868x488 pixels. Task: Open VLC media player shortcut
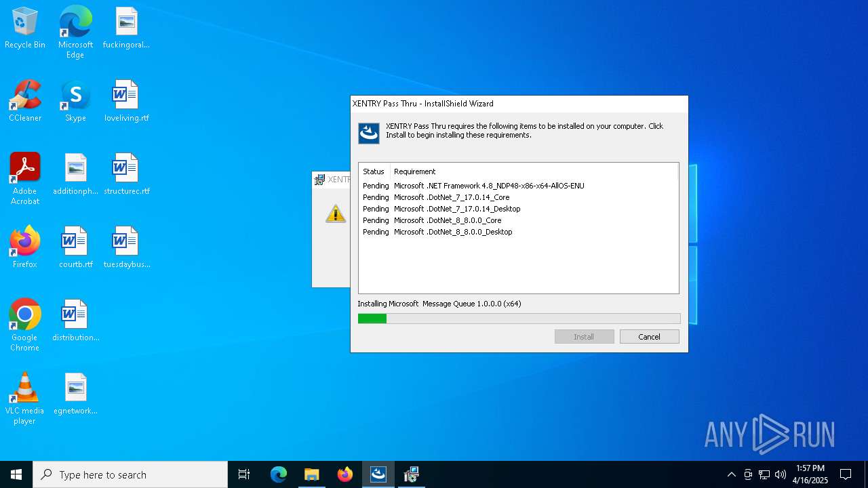[x=25, y=399]
